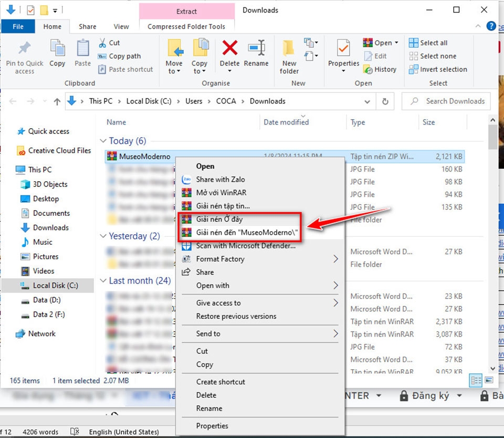Screen dimensions: 504x438
Task: Choose Share with Zalo entry
Action: [260, 180]
